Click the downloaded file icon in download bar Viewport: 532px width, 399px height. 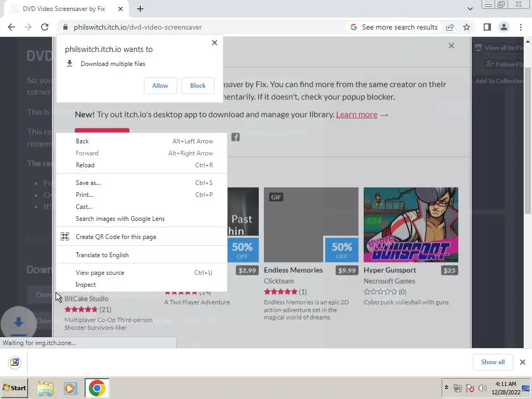pos(15,362)
